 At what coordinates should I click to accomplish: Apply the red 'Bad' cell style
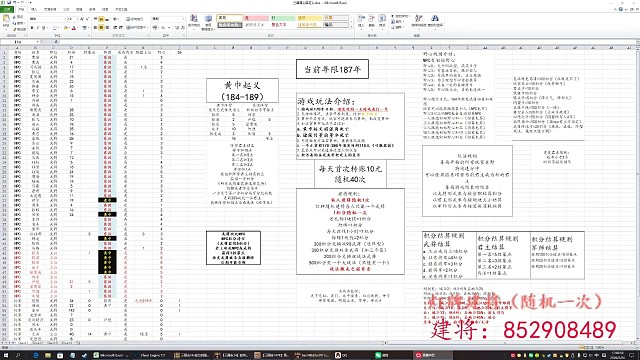(256, 18)
